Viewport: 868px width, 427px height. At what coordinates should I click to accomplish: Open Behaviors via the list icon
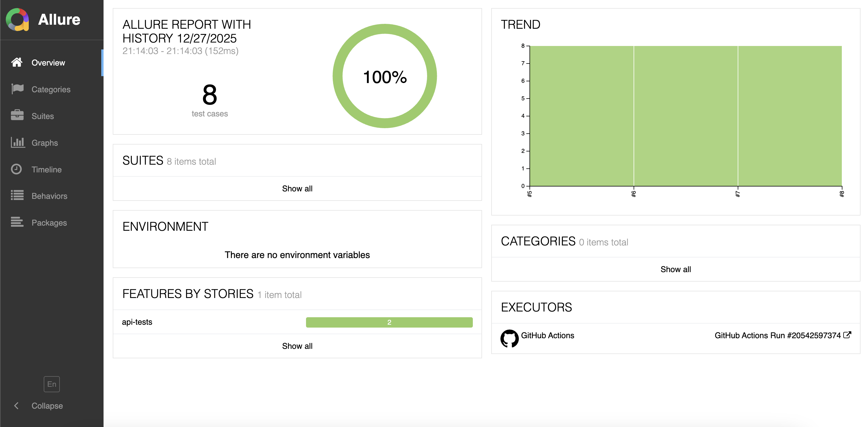click(x=17, y=195)
